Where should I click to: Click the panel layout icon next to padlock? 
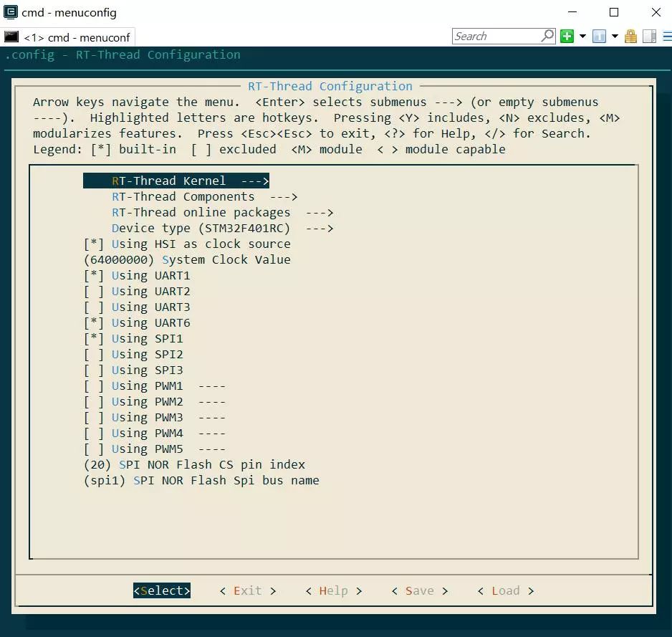pyautogui.click(x=650, y=37)
